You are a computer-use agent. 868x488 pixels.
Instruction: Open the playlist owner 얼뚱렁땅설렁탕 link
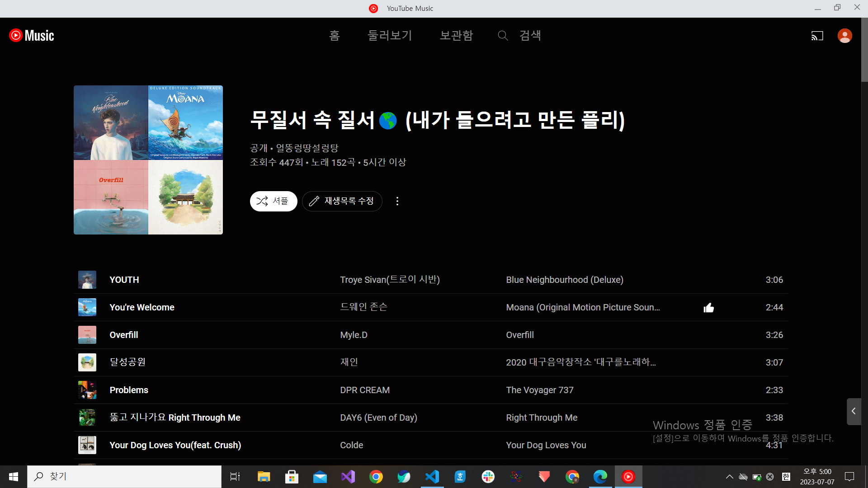tap(307, 148)
